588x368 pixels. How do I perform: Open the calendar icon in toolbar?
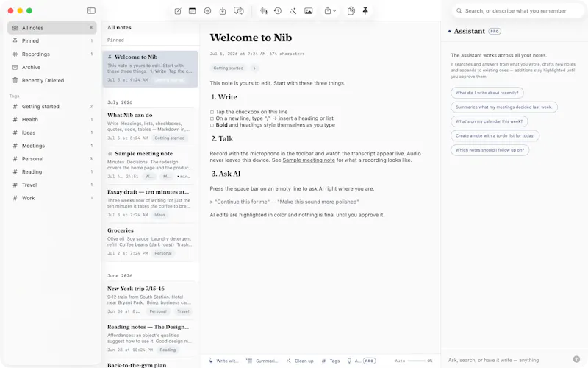[x=193, y=11]
